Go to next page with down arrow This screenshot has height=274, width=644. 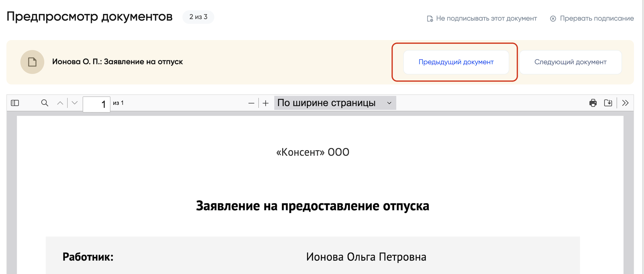[x=75, y=103]
